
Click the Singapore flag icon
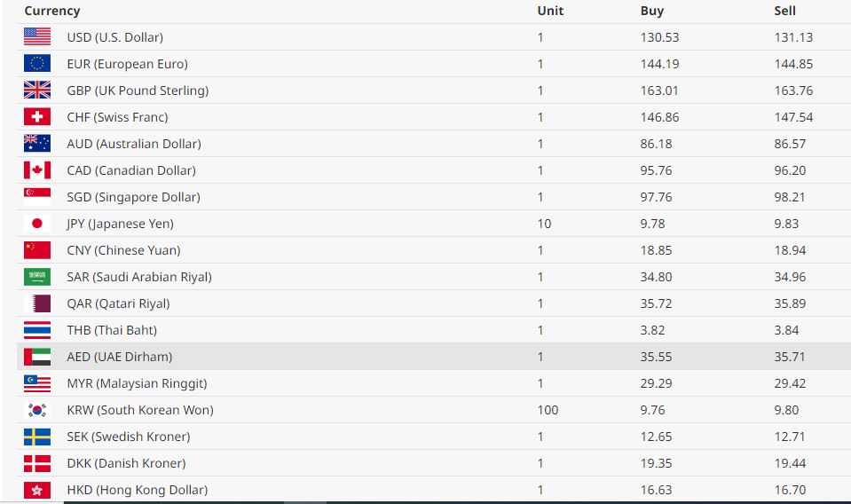(x=37, y=197)
